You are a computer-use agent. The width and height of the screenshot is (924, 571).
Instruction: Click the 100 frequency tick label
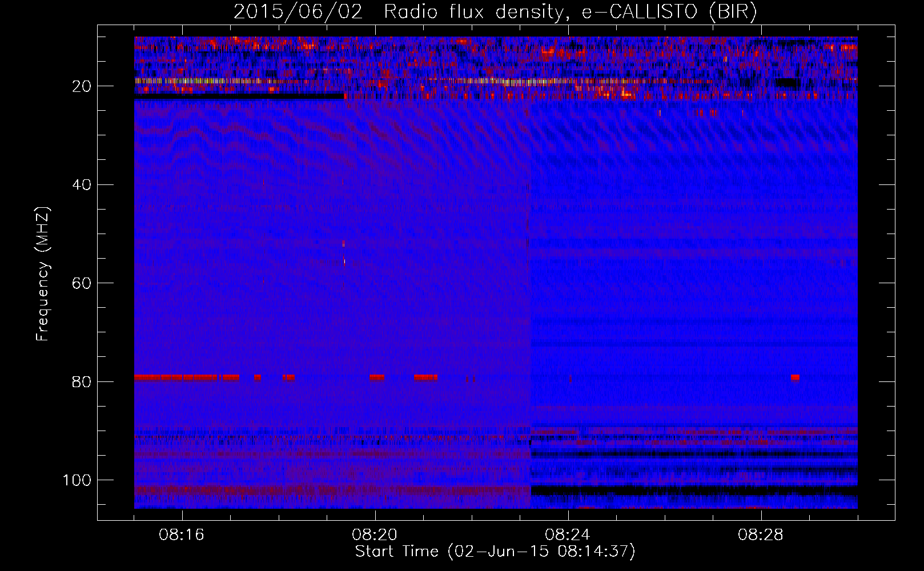(77, 480)
